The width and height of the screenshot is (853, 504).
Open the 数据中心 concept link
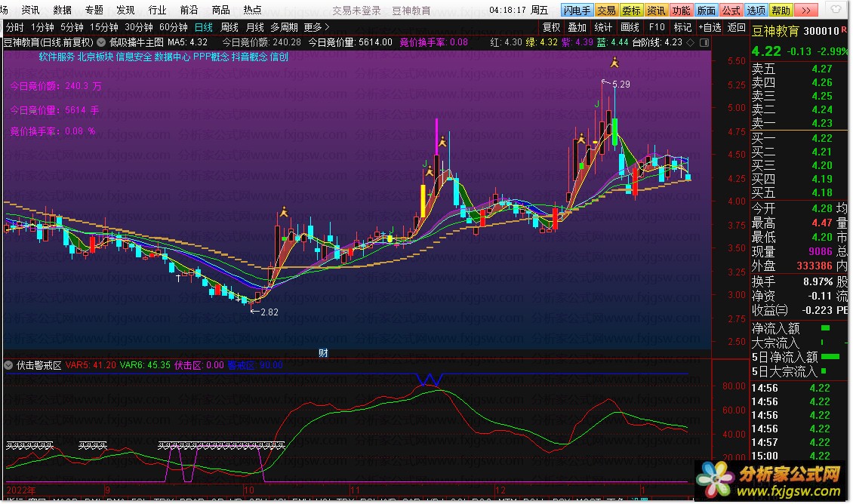[172, 57]
